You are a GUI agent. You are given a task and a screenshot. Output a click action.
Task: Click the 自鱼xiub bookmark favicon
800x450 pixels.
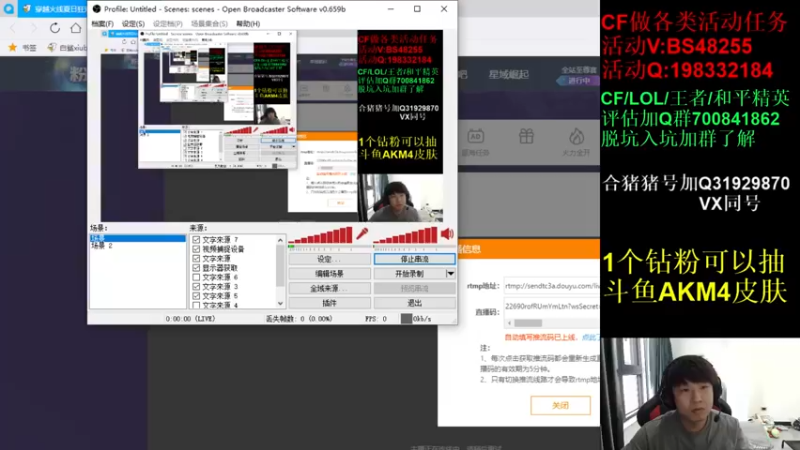pyautogui.click(x=52, y=47)
